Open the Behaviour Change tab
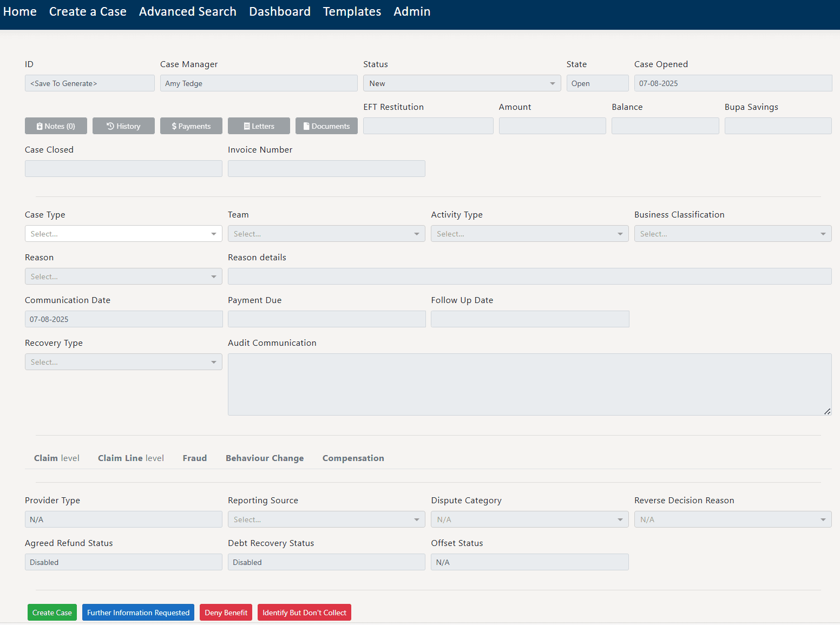 coord(265,458)
